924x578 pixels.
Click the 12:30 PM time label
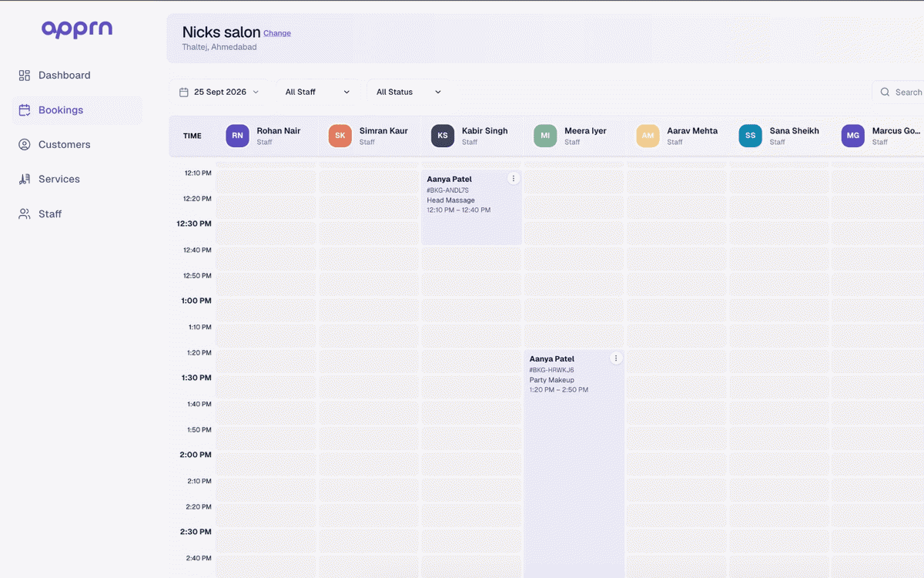click(194, 224)
